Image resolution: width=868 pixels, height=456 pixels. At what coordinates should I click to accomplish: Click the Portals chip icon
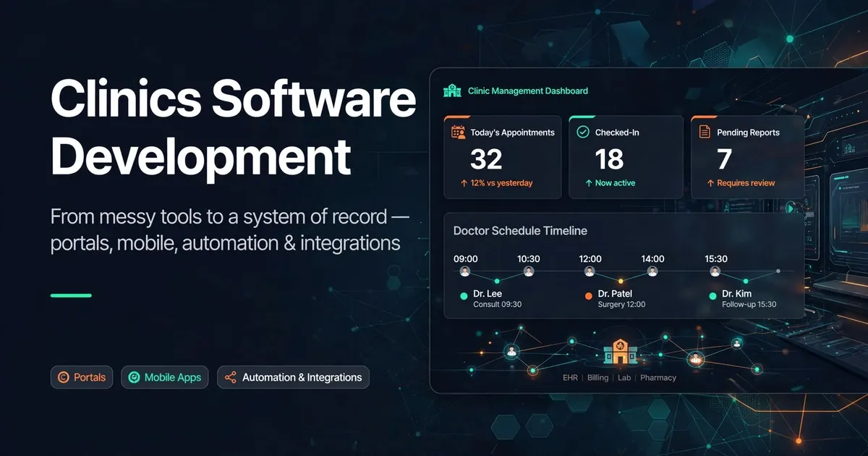pyautogui.click(x=63, y=377)
